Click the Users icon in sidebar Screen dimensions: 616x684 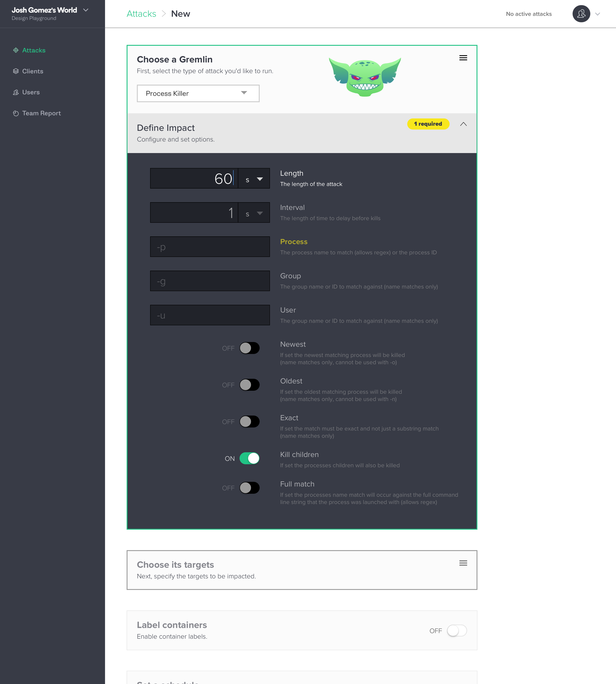[16, 92]
